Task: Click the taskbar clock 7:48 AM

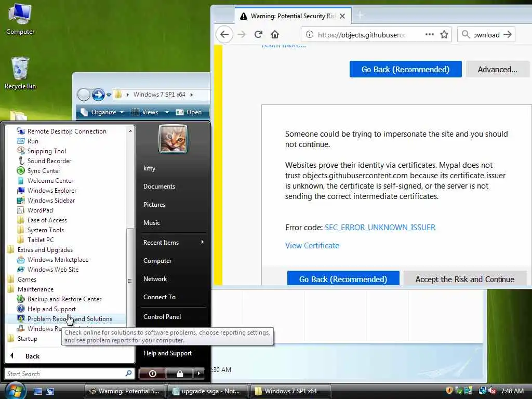Action: (x=512, y=391)
